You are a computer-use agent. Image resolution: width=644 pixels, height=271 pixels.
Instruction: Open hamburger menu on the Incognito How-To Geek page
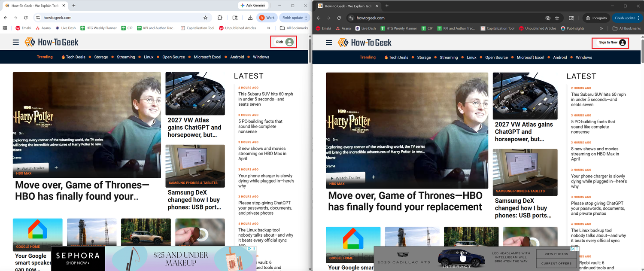(x=329, y=43)
